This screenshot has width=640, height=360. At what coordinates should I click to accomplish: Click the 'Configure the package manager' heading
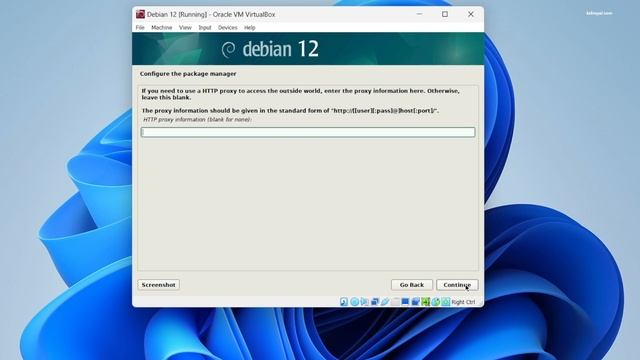click(x=188, y=74)
